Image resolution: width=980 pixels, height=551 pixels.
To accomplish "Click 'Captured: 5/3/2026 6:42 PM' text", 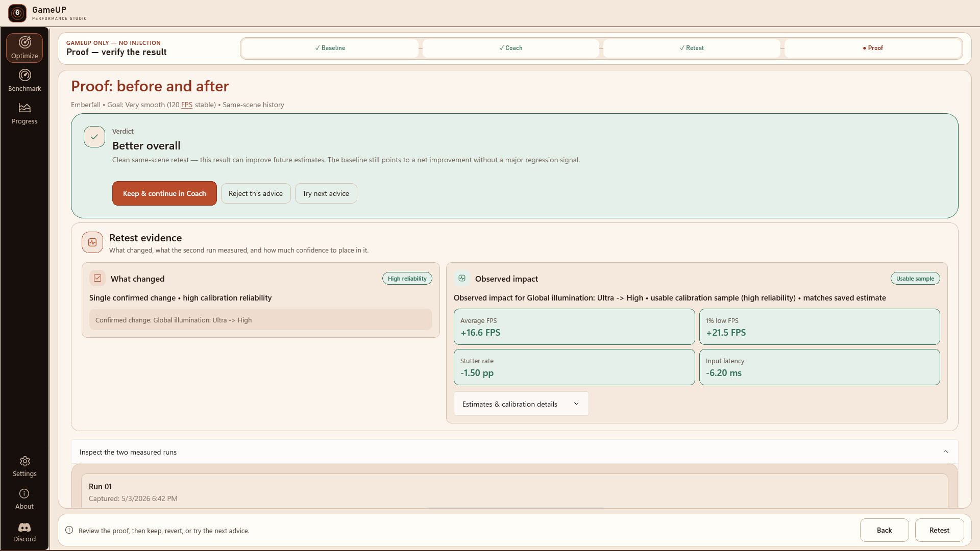I will 133,498.
